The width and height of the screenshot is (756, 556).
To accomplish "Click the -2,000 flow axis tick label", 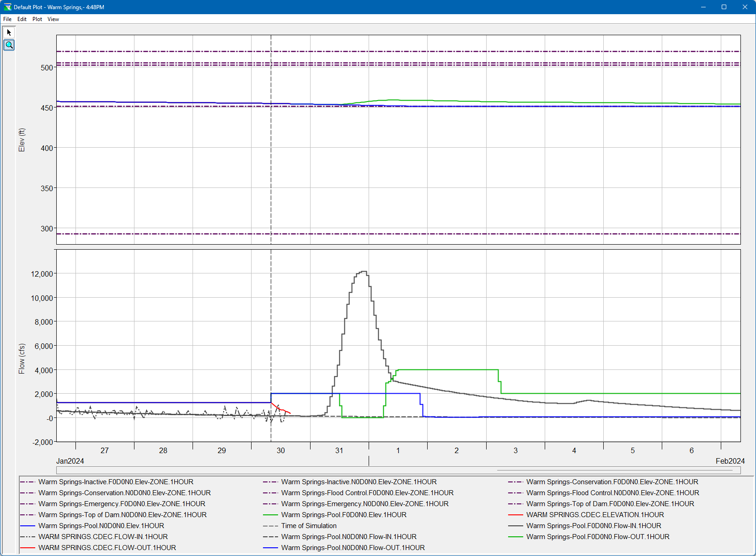I will click(43, 442).
